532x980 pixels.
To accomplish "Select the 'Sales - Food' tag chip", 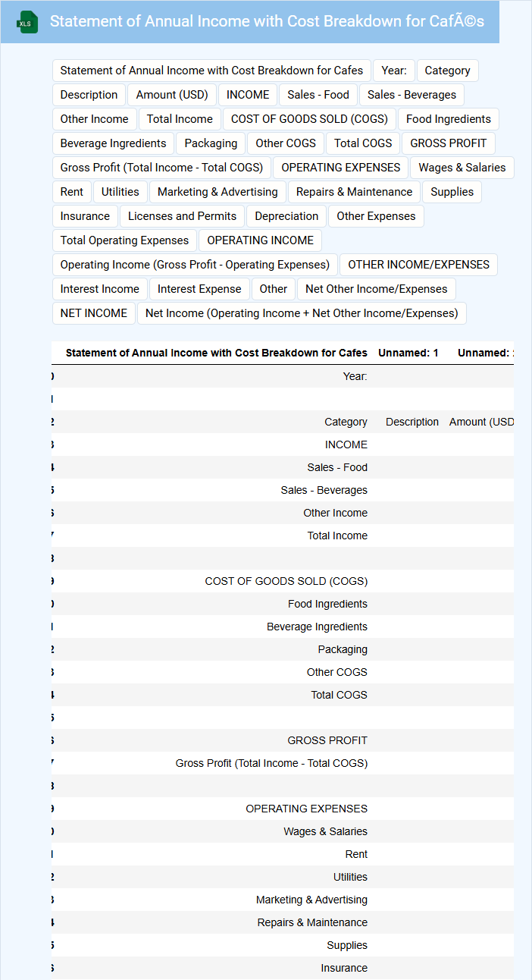I will 318,95.
